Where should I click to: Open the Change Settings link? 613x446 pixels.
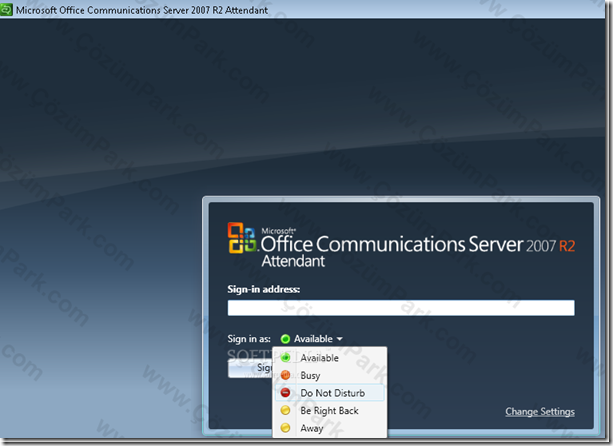pyautogui.click(x=540, y=412)
